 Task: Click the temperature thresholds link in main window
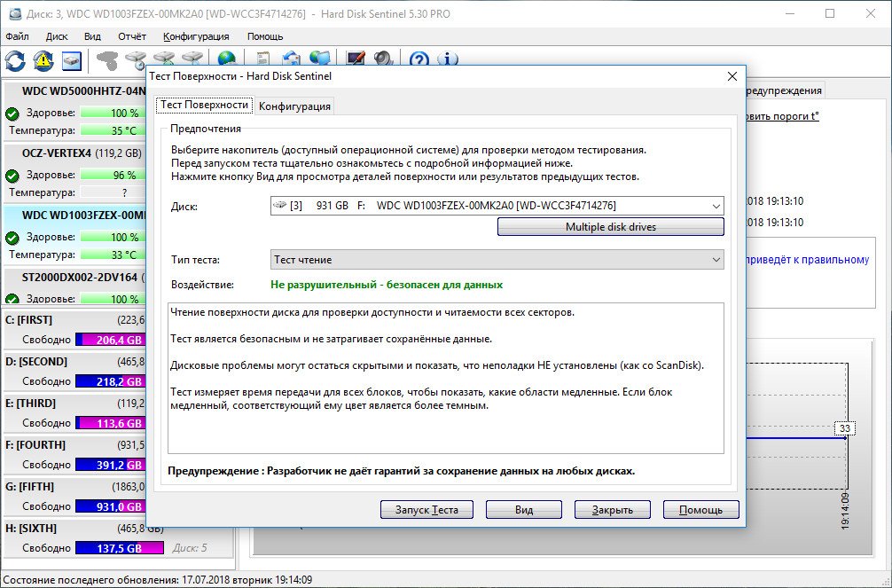tap(783, 116)
